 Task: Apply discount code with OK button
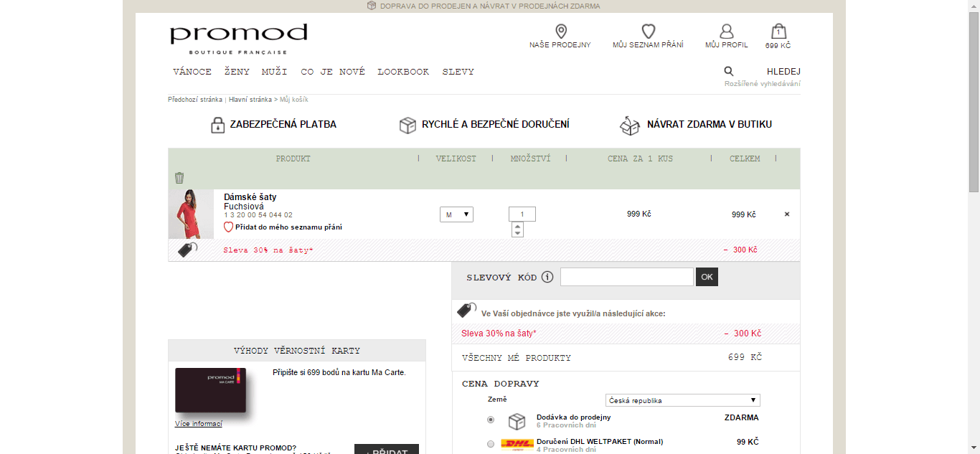click(707, 277)
